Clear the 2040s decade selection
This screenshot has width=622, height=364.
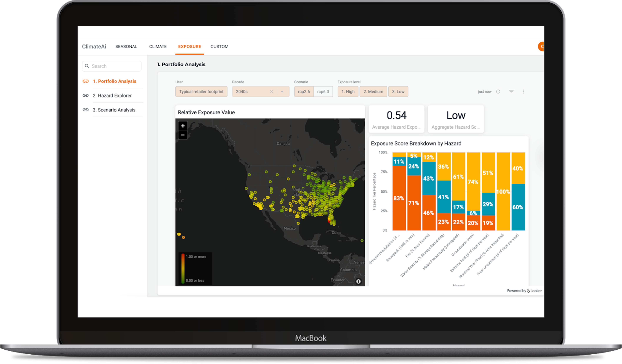(272, 91)
